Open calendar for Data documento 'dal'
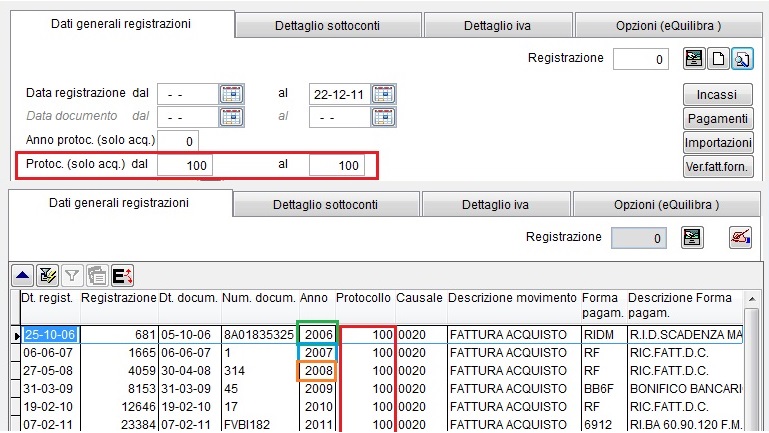Image resolution: width=769 pixels, height=433 pixels. [231, 117]
